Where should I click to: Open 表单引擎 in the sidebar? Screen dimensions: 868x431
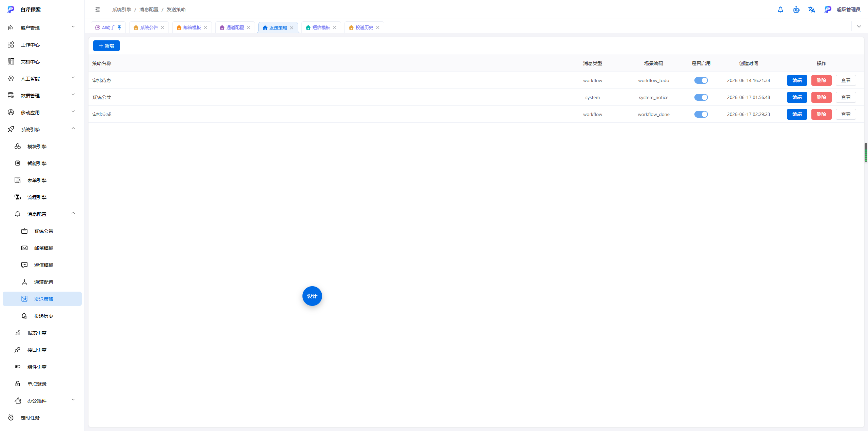click(42, 180)
